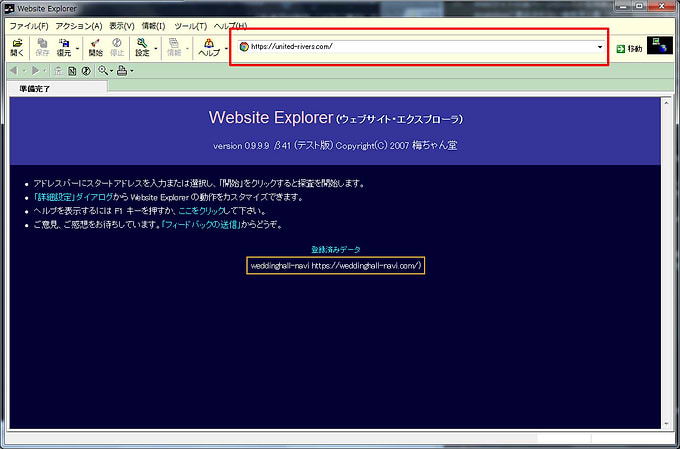Open 設定 (Settings) wrench icon
The width and height of the screenshot is (680, 449).
pyautogui.click(x=142, y=47)
